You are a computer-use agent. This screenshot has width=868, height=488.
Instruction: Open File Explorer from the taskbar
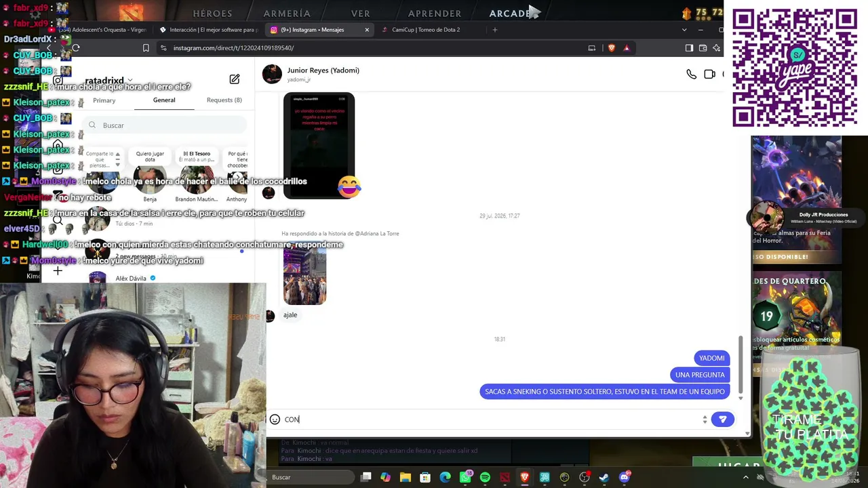point(406,477)
